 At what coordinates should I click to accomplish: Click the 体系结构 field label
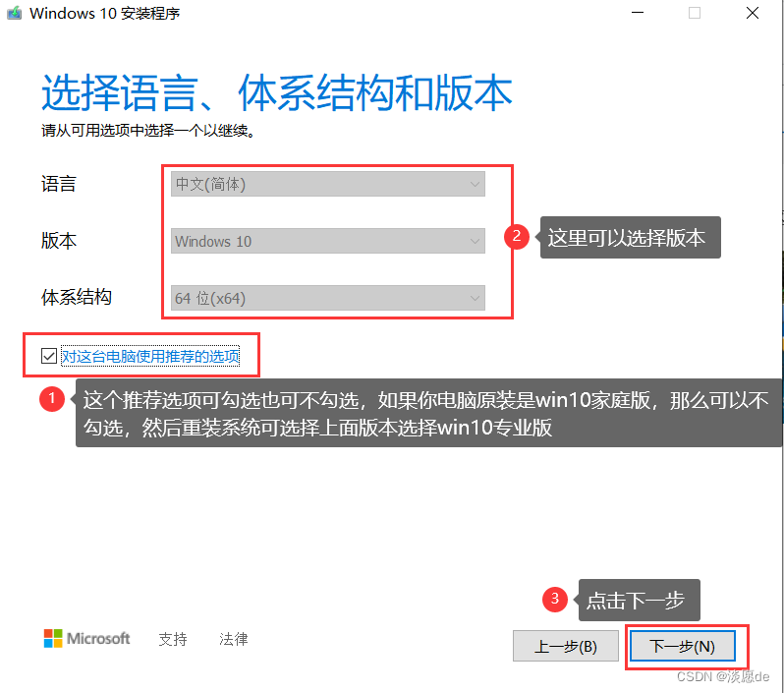[76, 298]
